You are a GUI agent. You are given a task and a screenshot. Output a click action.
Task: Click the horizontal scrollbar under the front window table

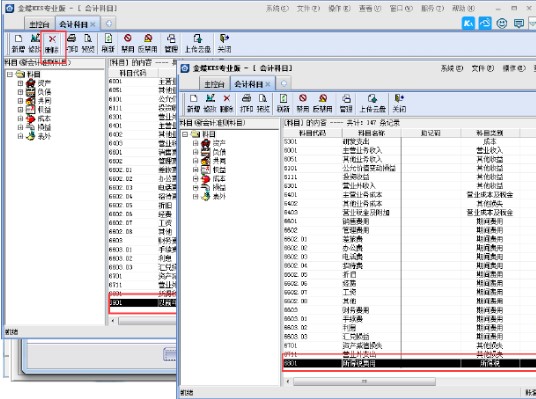(364, 381)
